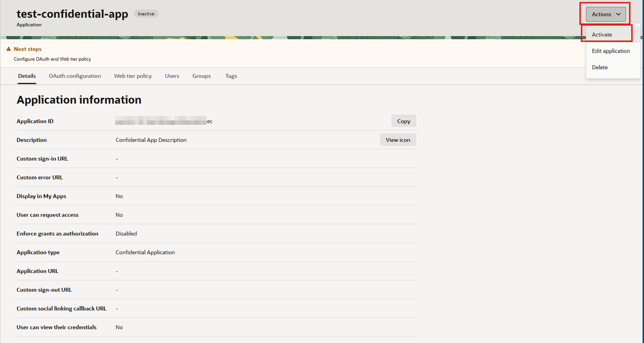The width and height of the screenshot is (644, 343).
Task: Open the Users tab
Action: click(x=172, y=76)
